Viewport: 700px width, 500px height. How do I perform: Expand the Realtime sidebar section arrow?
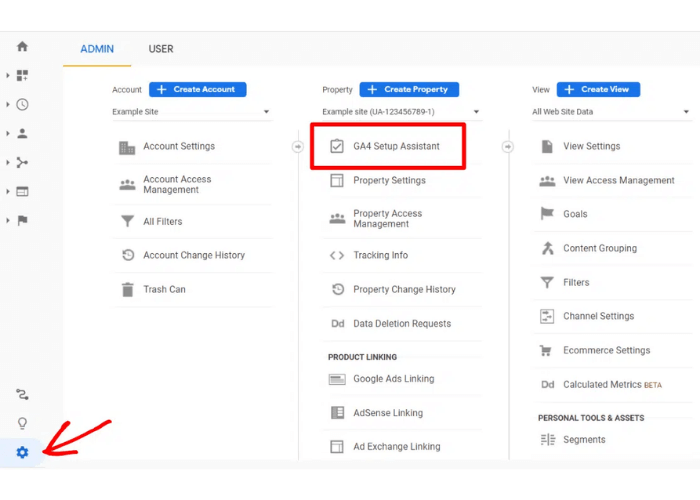(8, 104)
